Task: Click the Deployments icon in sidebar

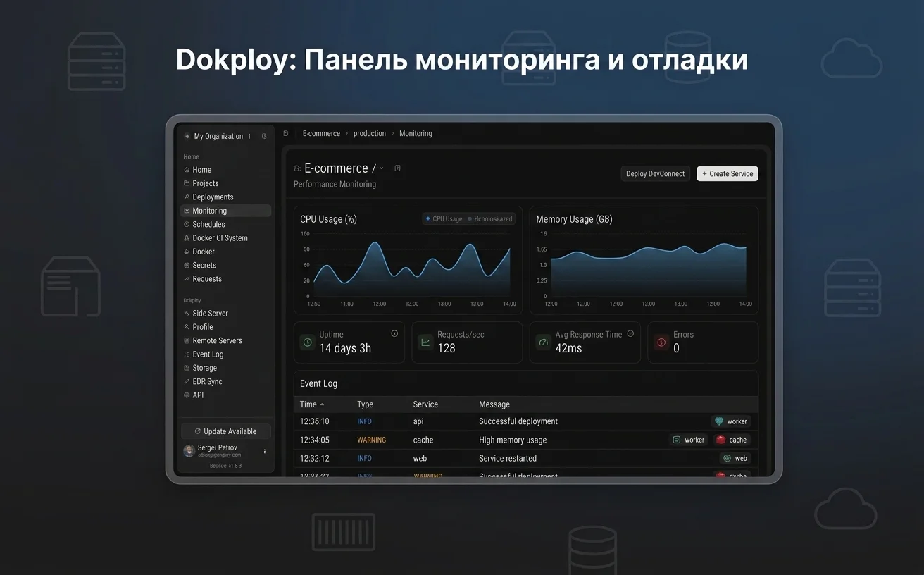Action: (187, 197)
